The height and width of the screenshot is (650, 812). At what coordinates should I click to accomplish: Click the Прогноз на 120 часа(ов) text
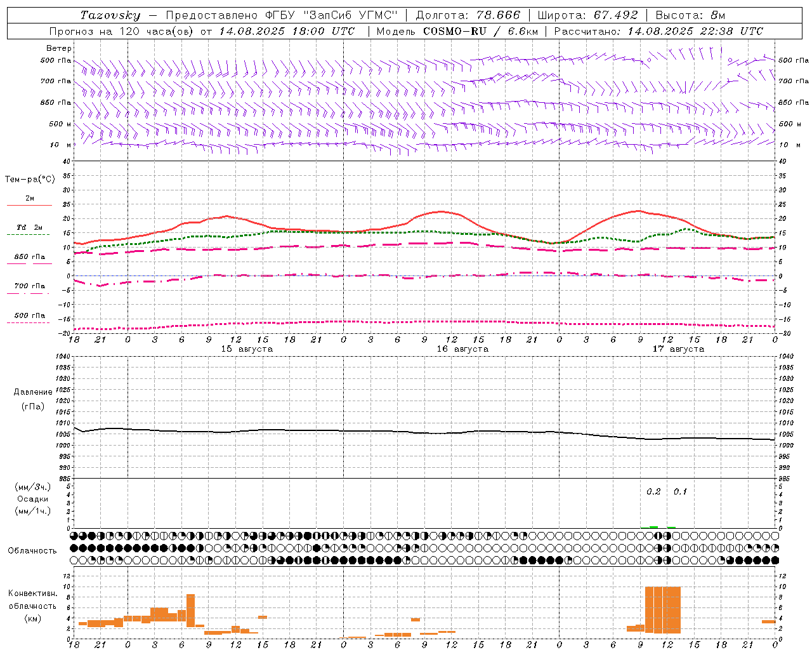122,31
